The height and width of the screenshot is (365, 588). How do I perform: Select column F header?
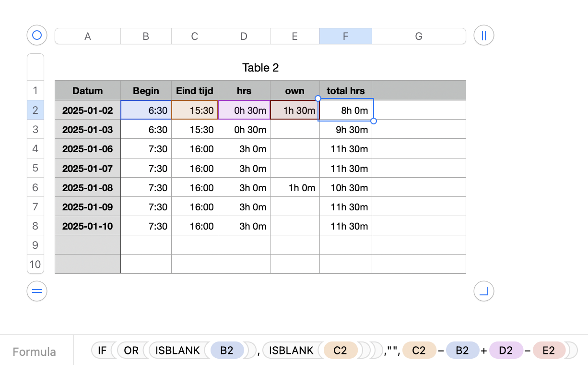(x=345, y=36)
